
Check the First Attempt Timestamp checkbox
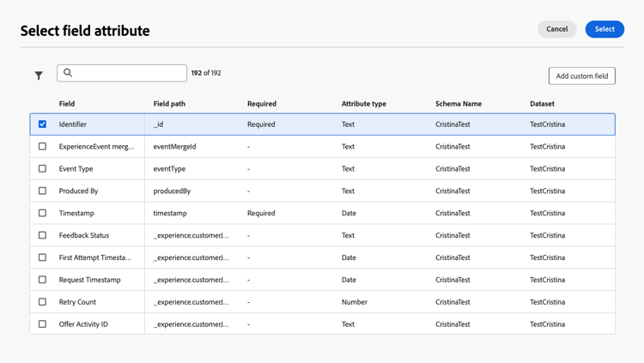tap(42, 257)
